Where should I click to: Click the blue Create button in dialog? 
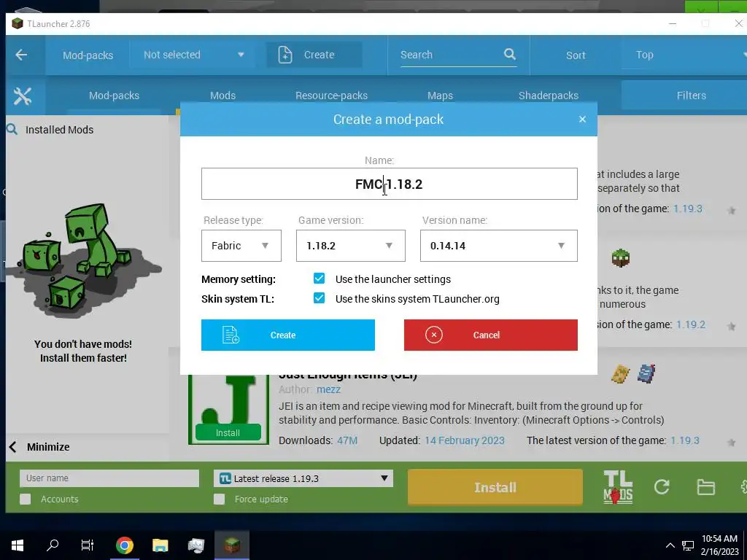[x=287, y=335]
